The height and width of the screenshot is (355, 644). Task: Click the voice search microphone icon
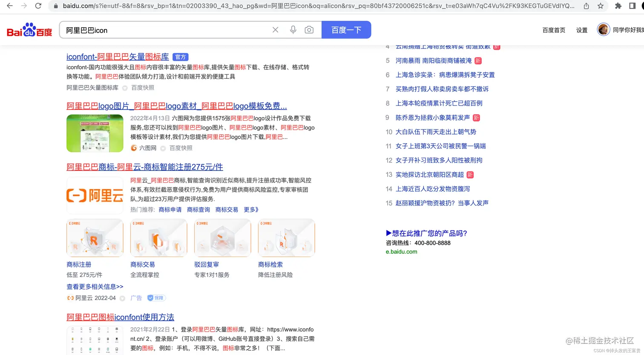293,29
